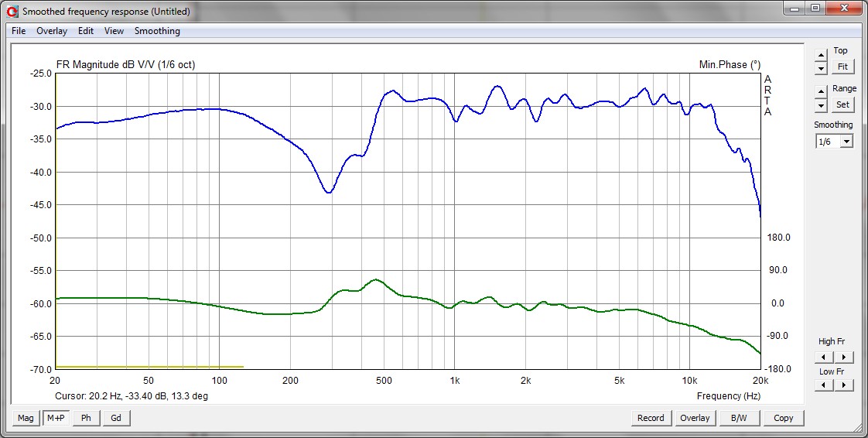This screenshot has height=438, width=868.
Task: Click the -45.0 magnitude axis label
Action: point(40,205)
